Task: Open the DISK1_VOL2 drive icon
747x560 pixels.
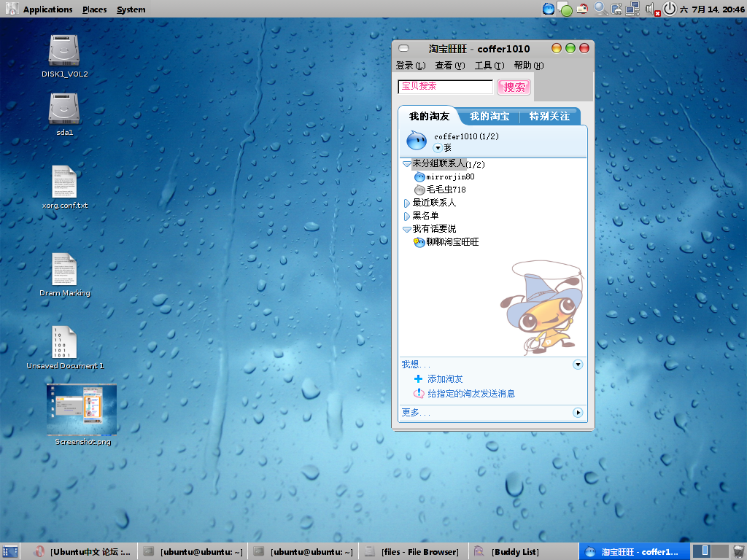Action: (x=64, y=50)
